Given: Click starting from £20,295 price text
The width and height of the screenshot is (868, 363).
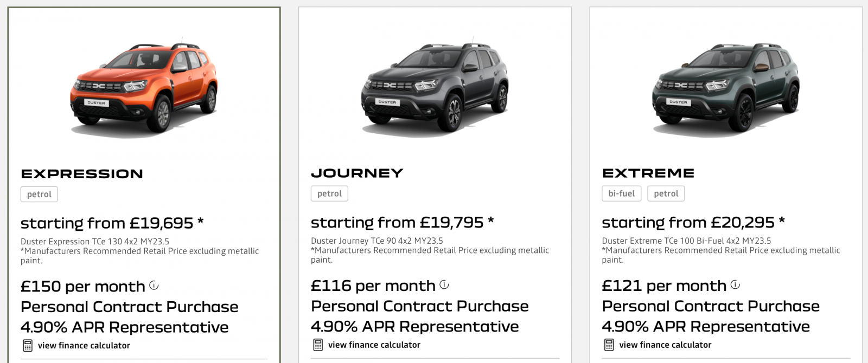Looking at the screenshot, I should (x=693, y=223).
